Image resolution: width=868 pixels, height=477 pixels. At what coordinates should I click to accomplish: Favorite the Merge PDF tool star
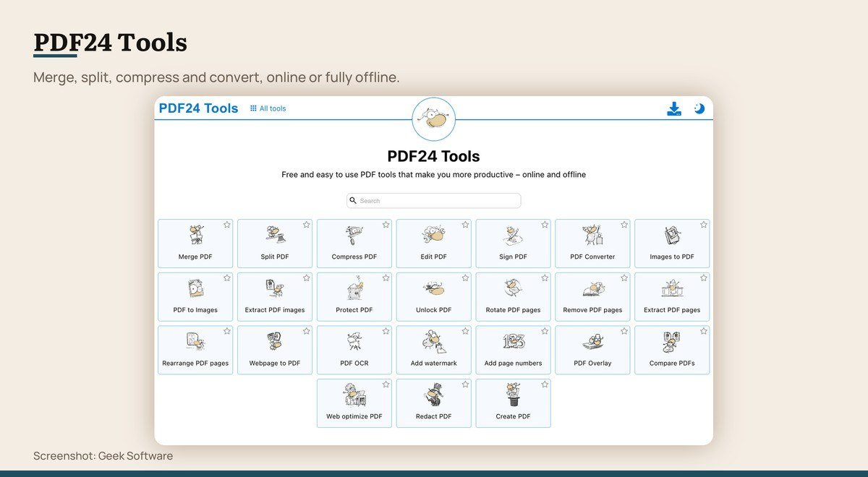(227, 225)
